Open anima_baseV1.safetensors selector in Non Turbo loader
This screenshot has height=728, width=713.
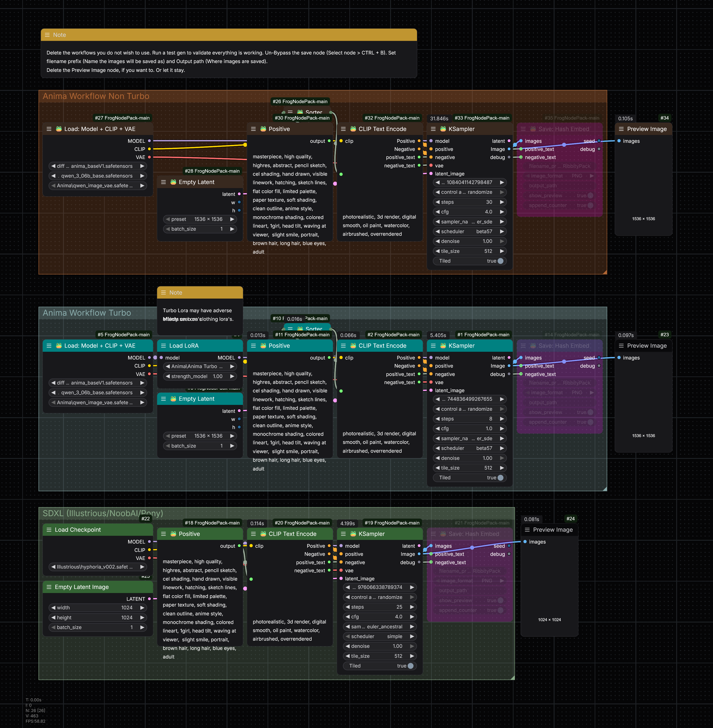click(x=98, y=166)
